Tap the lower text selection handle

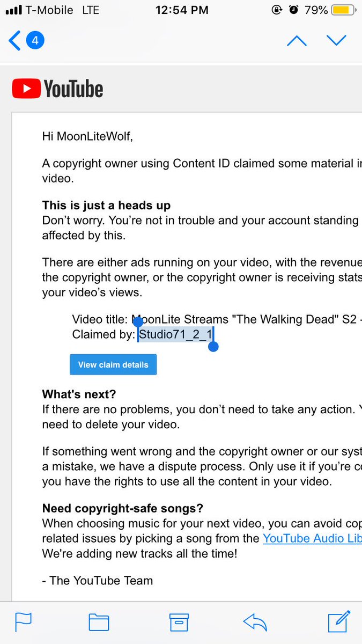click(x=213, y=347)
